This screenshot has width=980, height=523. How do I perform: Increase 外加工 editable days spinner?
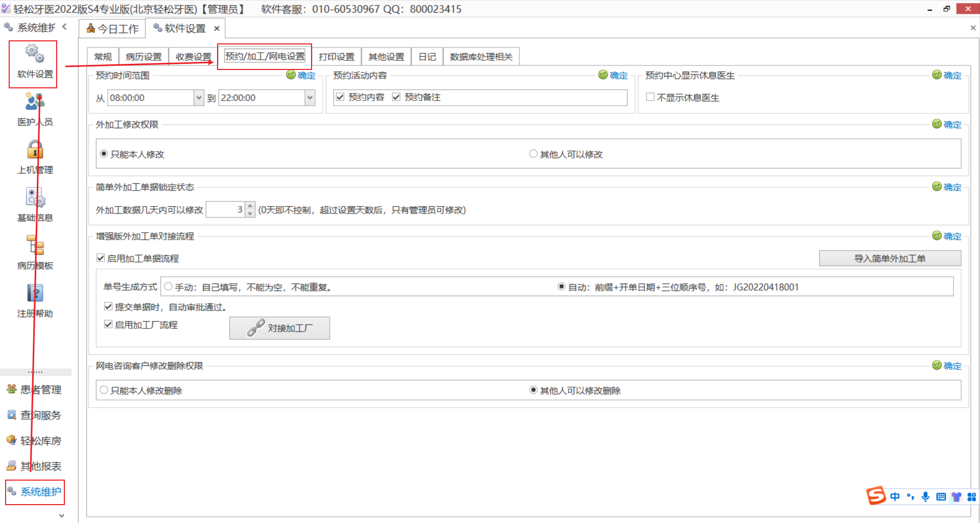[x=250, y=206]
